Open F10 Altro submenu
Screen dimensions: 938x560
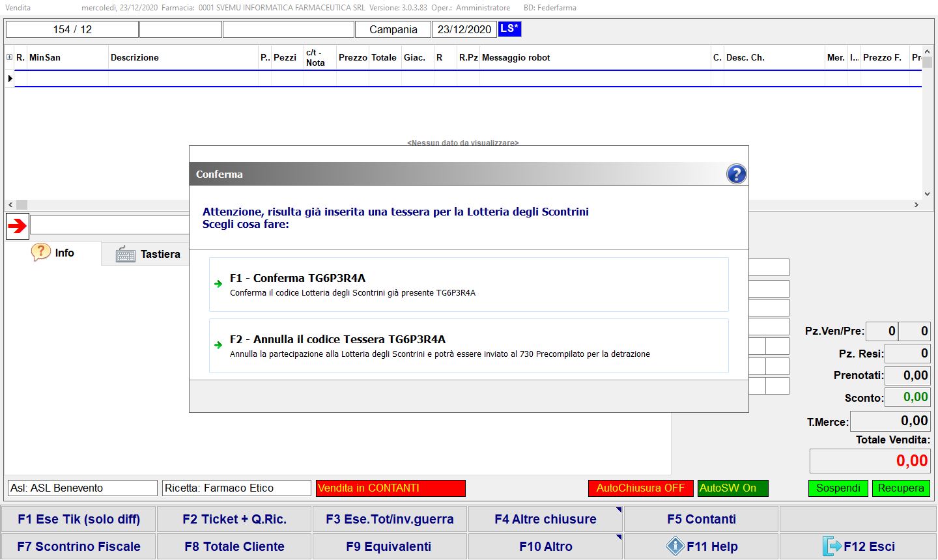(545, 546)
